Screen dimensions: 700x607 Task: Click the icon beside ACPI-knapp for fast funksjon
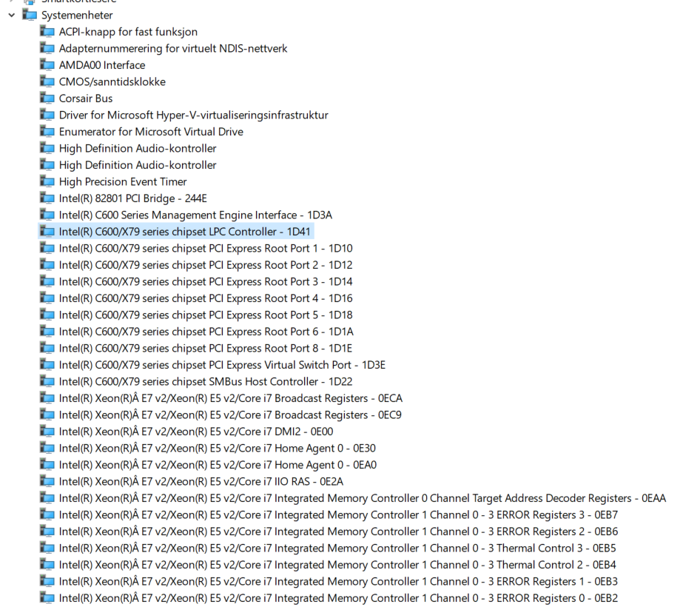(x=47, y=31)
